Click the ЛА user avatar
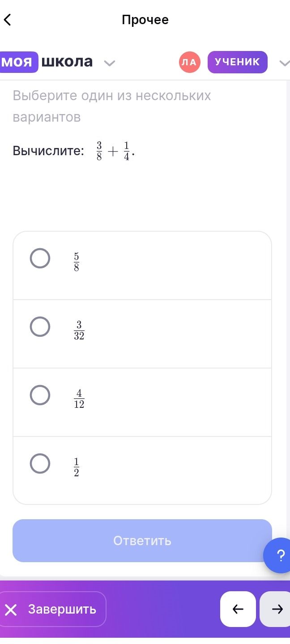The height and width of the screenshot is (644, 290). (190, 62)
